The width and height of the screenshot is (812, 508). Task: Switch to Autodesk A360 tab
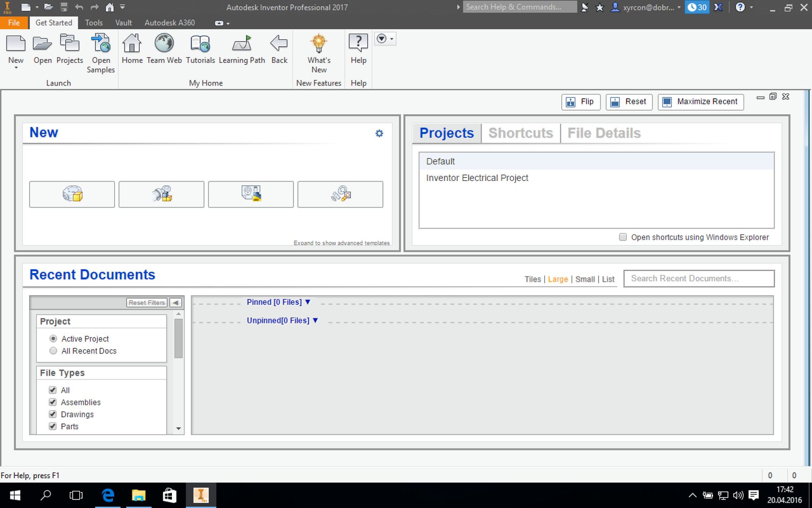tap(169, 23)
